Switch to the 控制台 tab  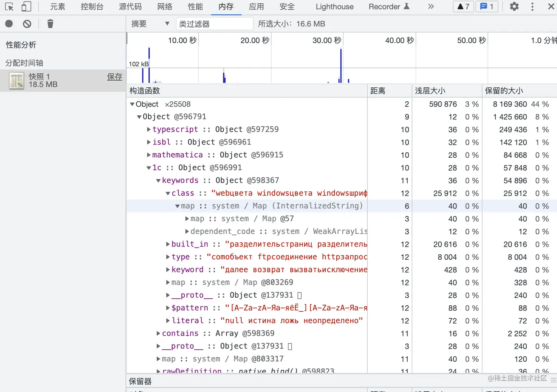coord(92,7)
